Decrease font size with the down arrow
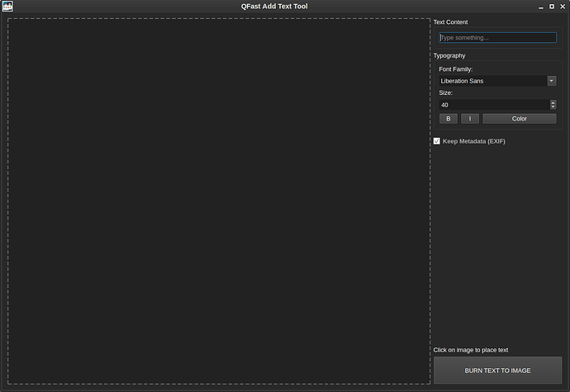Viewport: 570px width, 392px height. (553, 107)
